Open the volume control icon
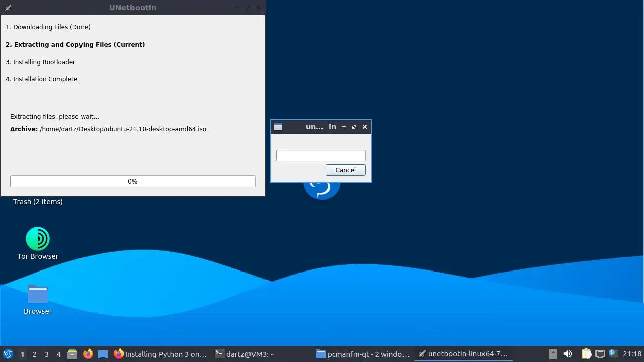644x362 pixels. (568, 354)
